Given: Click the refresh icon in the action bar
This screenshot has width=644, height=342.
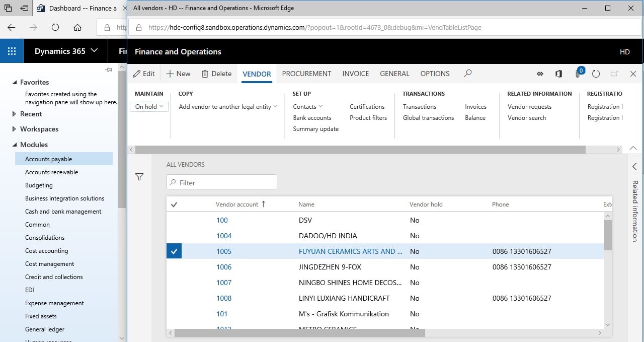Looking at the screenshot, I should click(x=596, y=74).
